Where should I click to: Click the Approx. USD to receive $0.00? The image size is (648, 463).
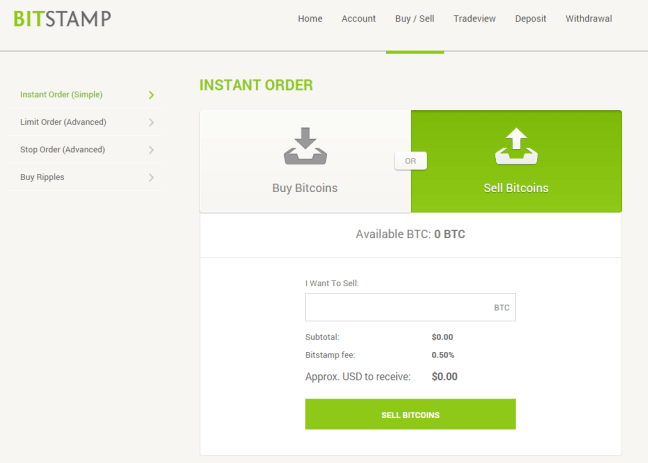point(445,377)
